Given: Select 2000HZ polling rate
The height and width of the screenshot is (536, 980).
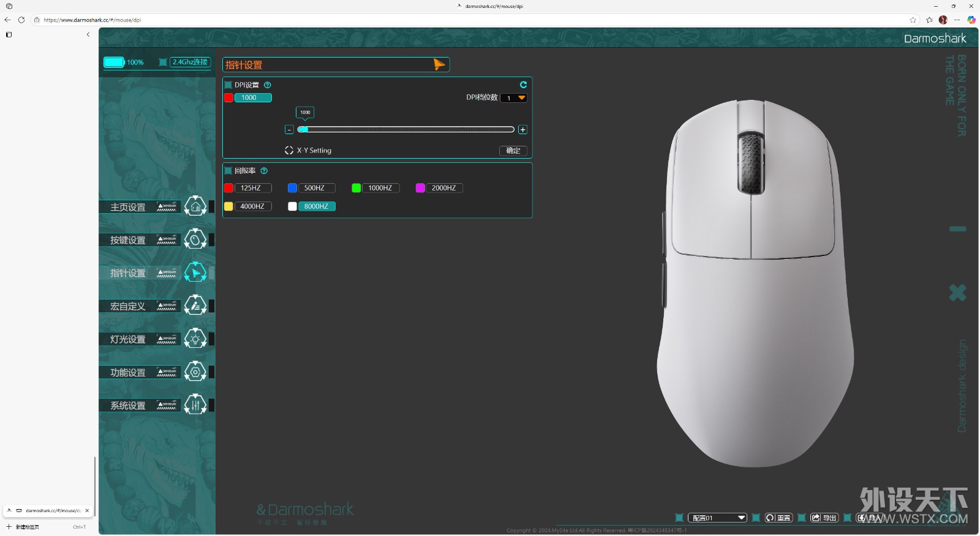Looking at the screenshot, I should tap(445, 188).
